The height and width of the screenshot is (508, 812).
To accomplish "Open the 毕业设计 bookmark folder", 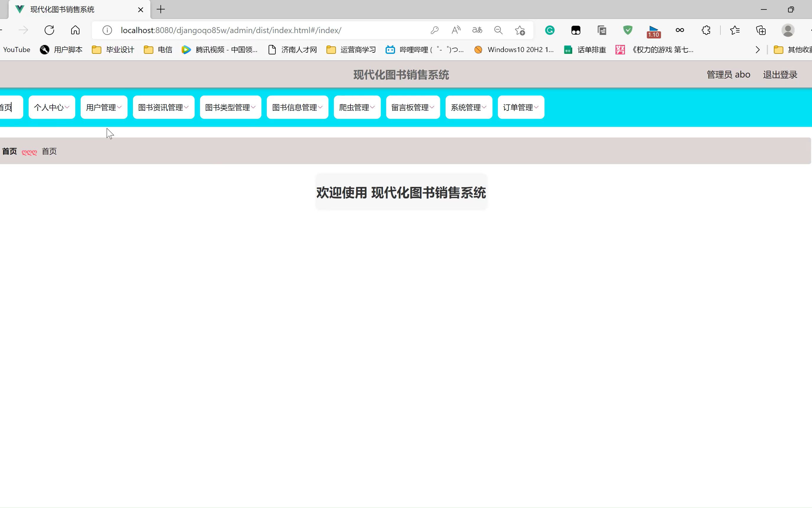I will [x=113, y=50].
